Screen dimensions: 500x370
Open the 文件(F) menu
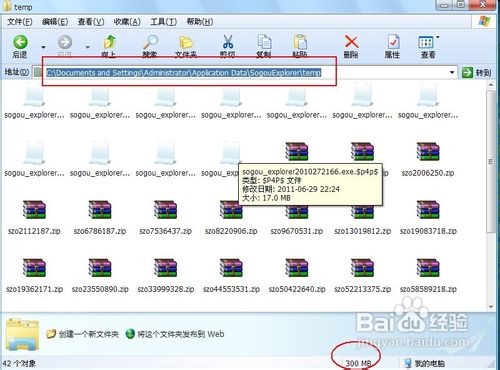click(x=20, y=22)
